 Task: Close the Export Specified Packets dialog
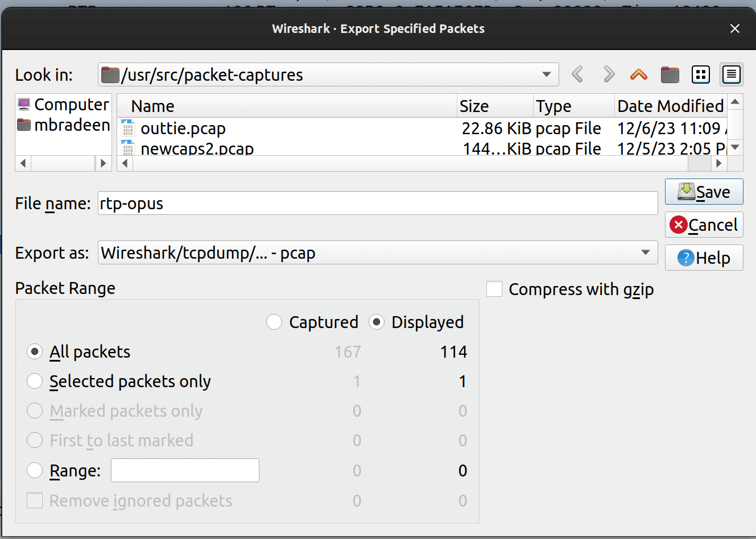735,28
